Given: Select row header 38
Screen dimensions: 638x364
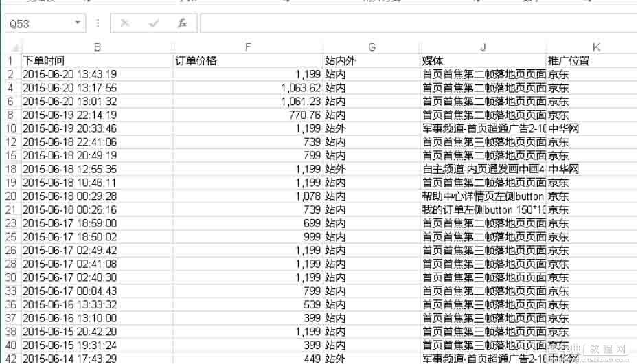Looking at the screenshot, I should point(11,332).
